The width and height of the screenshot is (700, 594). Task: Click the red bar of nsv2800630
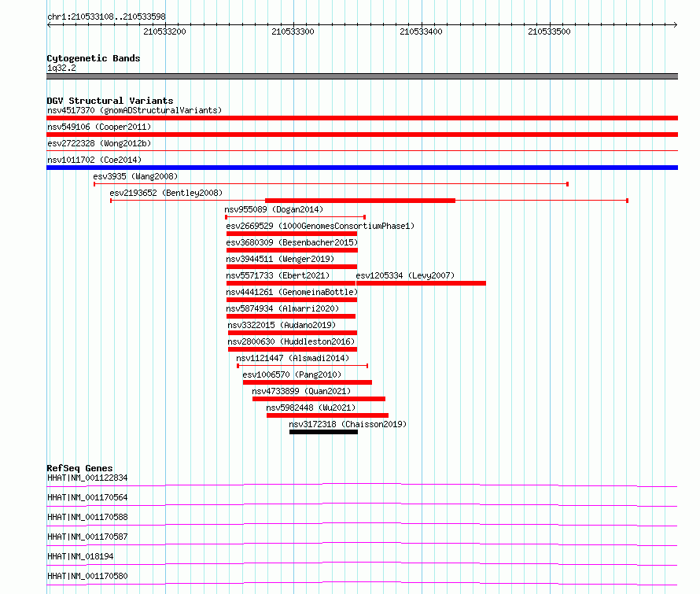(293, 349)
